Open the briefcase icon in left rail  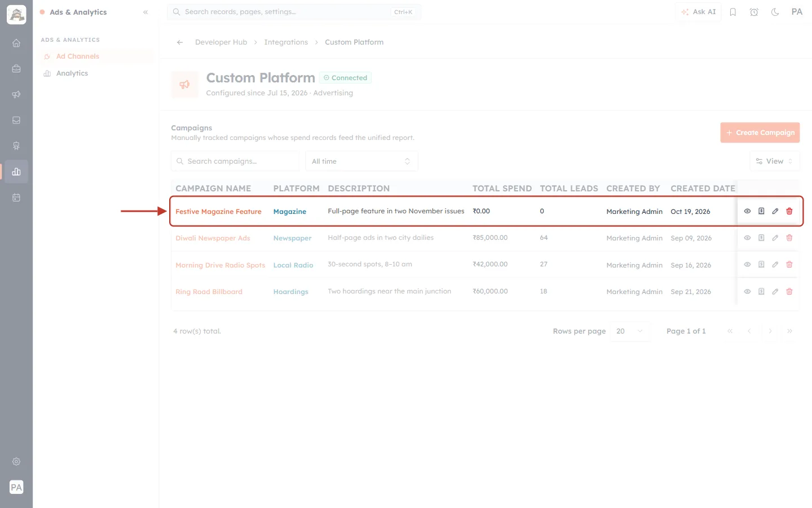pyautogui.click(x=16, y=69)
